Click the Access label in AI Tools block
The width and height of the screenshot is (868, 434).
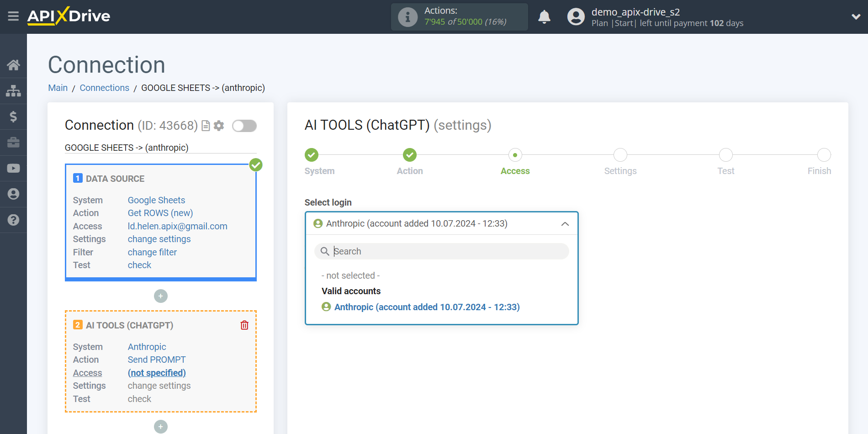point(87,373)
